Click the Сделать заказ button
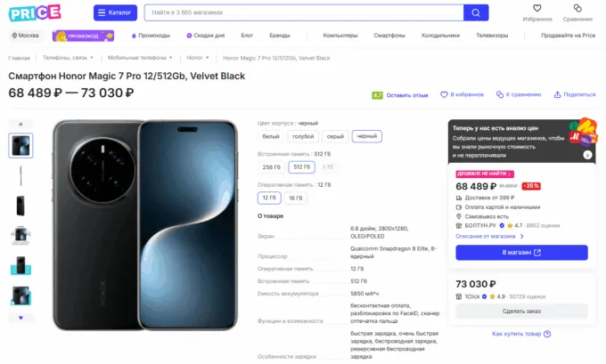The image size is (606, 364). click(x=521, y=311)
